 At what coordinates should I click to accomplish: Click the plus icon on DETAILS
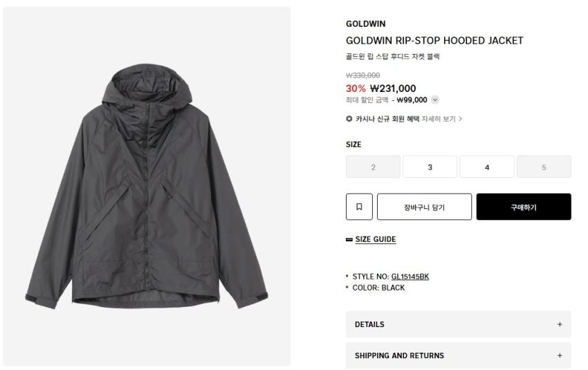(x=560, y=324)
